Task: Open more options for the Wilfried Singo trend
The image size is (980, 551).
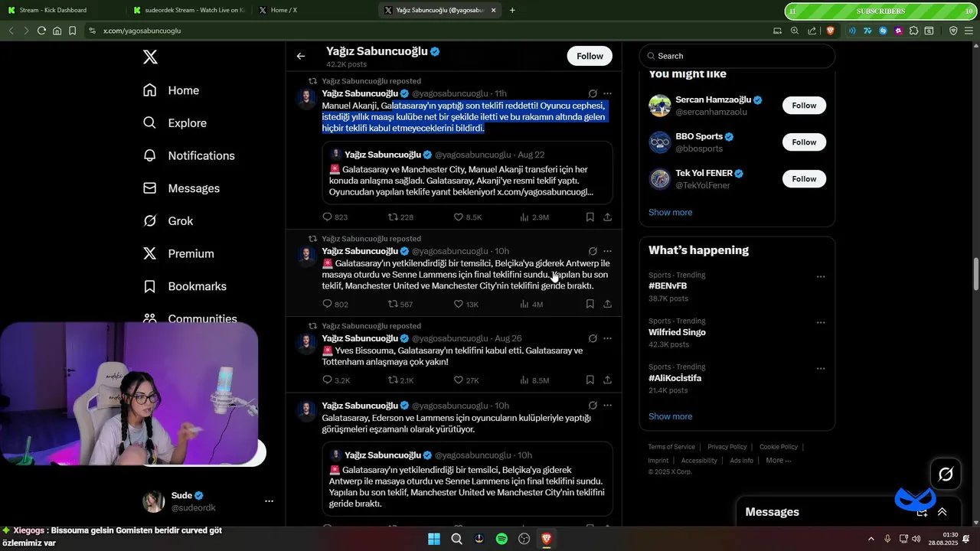Action: tap(821, 322)
